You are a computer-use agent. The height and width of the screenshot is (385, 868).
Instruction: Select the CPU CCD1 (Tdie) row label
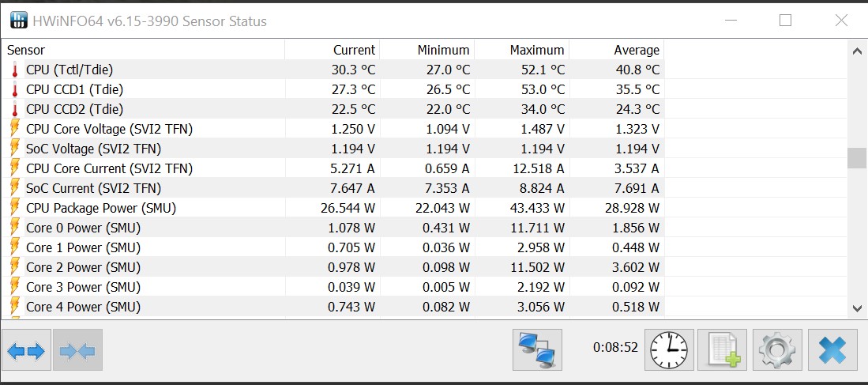tap(75, 90)
